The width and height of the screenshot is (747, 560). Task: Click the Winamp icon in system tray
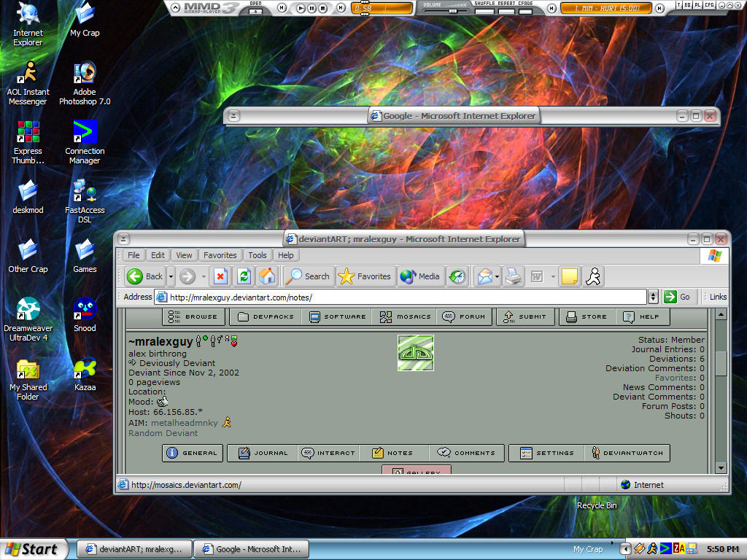coord(640,549)
